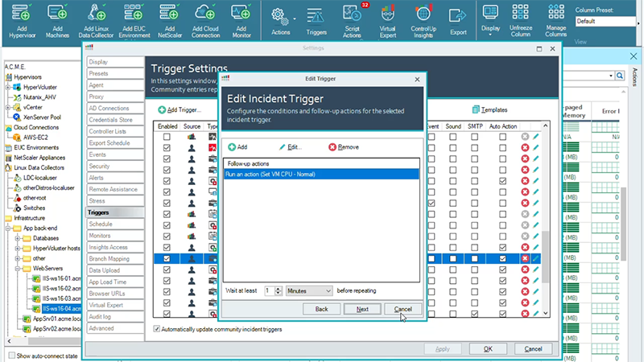Screen dimensions: 644x362
Task: Open Column Preset Default dropdown
Action: click(607, 21)
